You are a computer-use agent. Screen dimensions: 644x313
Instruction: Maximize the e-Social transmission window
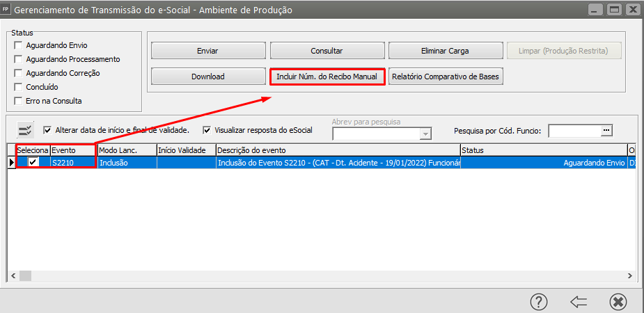coord(614,9)
